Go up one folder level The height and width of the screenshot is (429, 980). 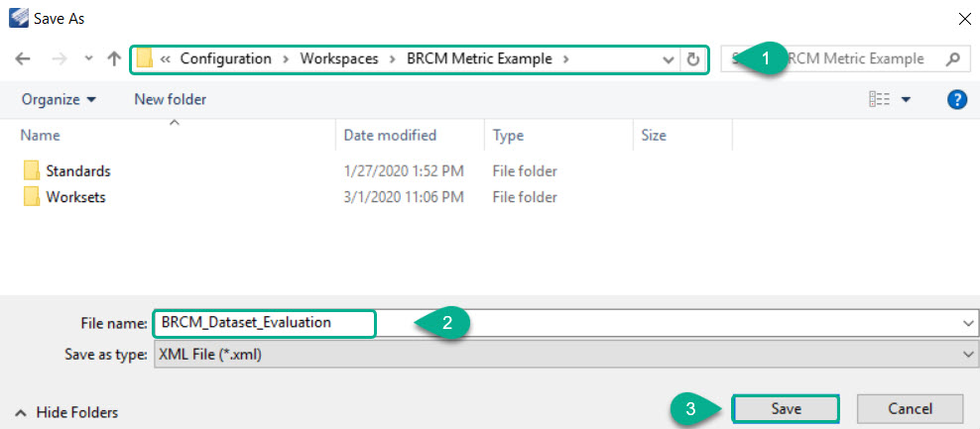114,59
